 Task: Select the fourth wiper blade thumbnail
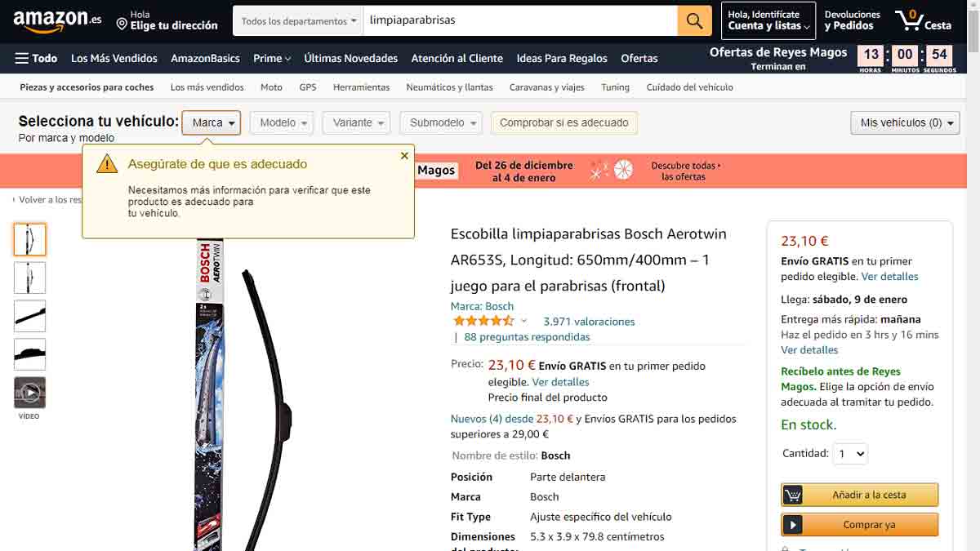click(x=30, y=354)
